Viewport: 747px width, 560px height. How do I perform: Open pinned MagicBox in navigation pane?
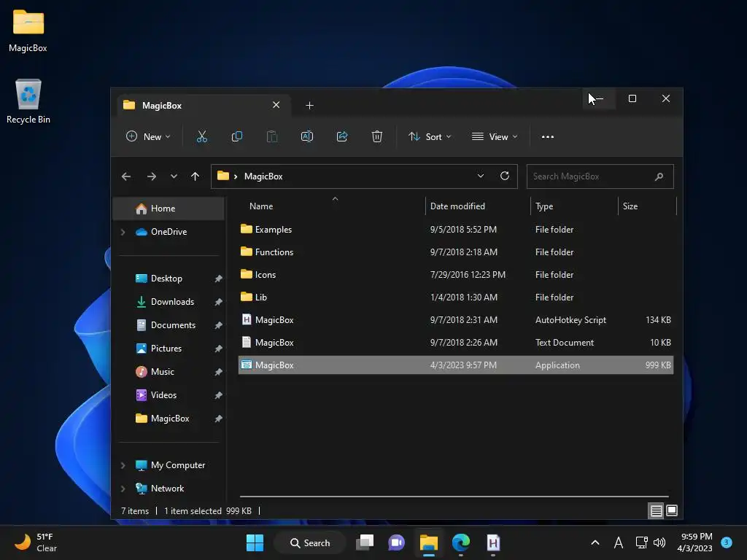click(169, 419)
